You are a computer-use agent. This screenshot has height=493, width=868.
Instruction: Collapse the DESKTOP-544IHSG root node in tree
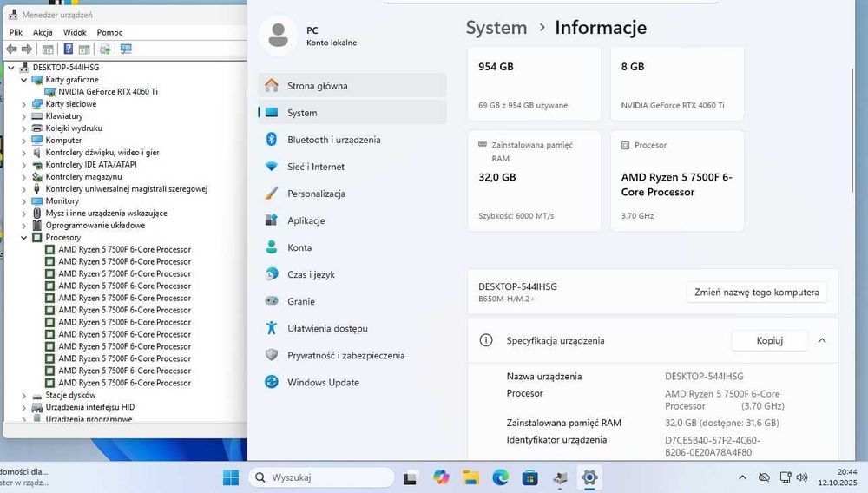tap(11, 68)
